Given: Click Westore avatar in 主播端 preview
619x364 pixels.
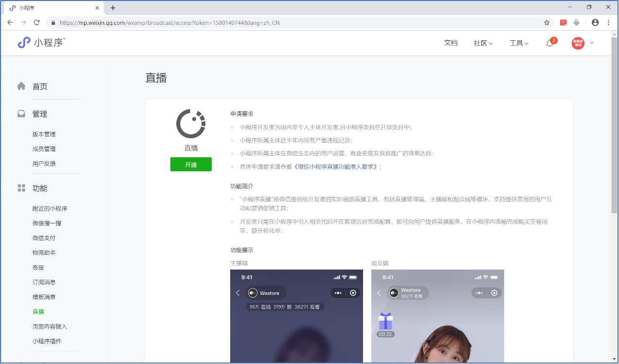Looking at the screenshot, I should (x=253, y=293).
